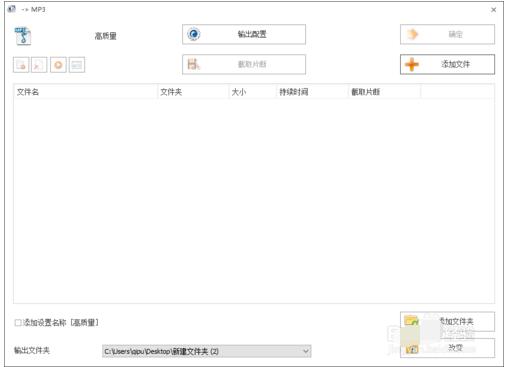Toggle the 添加设置名称 [高质量] checkbox
The height and width of the screenshot is (367, 511).
tap(18, 323)
